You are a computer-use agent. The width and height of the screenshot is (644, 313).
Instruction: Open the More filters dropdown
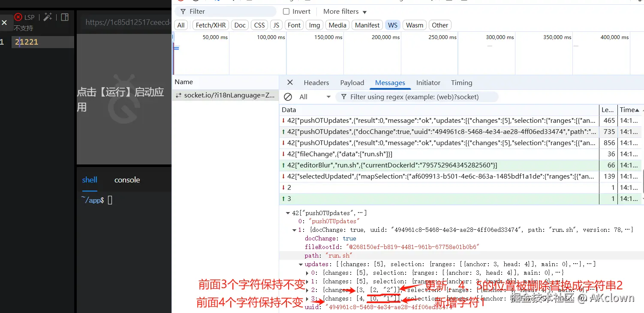pos(345,12)
